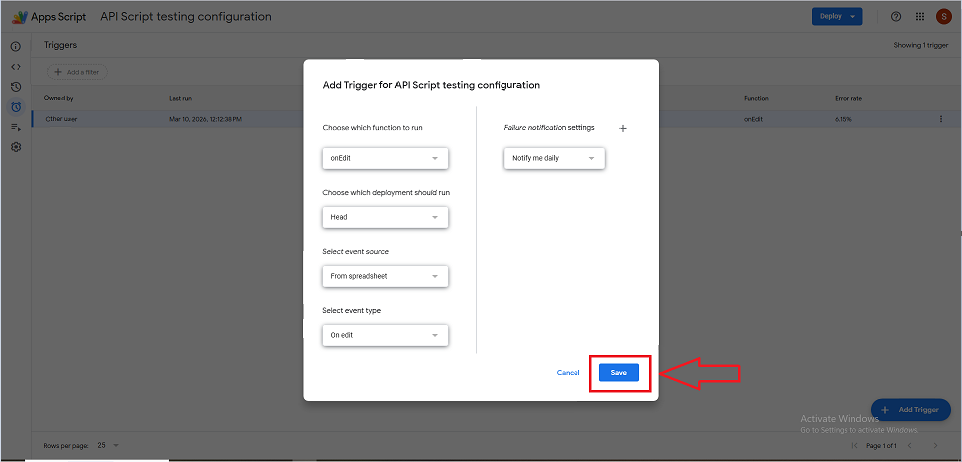Open Project Settings gear icon
The height and width of the screenshot is (462, 962).
[16, 147]
